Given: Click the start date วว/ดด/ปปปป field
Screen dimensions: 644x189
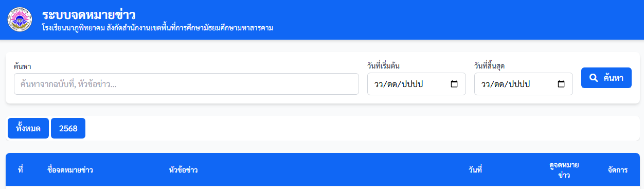Looking at the screenshot, I should [417, 84].
